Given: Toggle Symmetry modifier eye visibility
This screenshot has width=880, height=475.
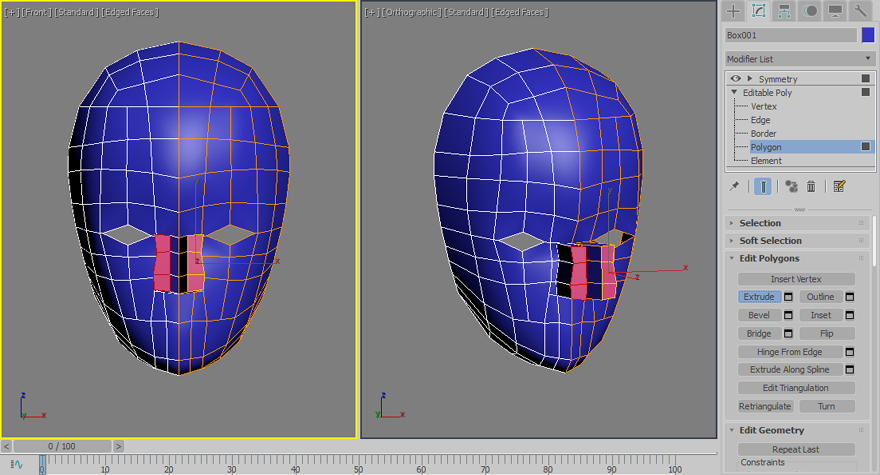Looking at the screenshot, I should [736, 78].
